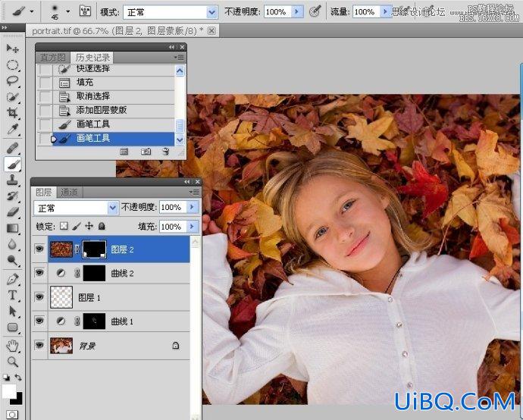This screenshot has width=523, height=420.
Task: Select the Elliptical Marquee tool
Action: tap(12, 64)
